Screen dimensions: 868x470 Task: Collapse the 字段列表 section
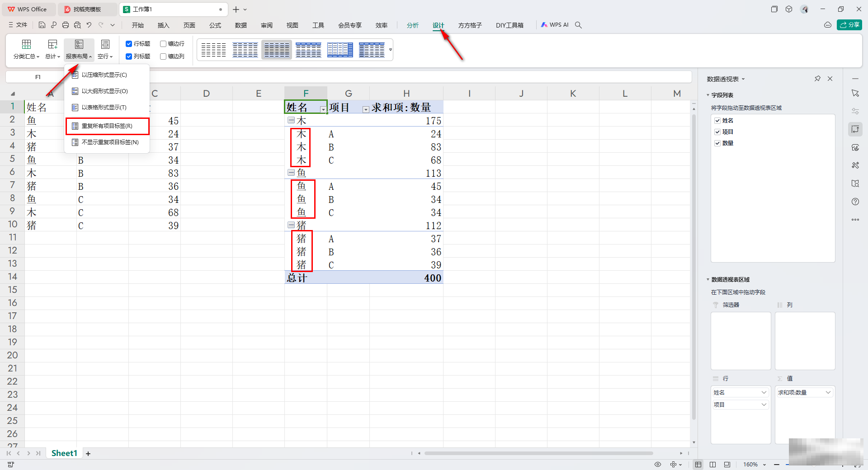pyautogui.click(x=708, y=95)
